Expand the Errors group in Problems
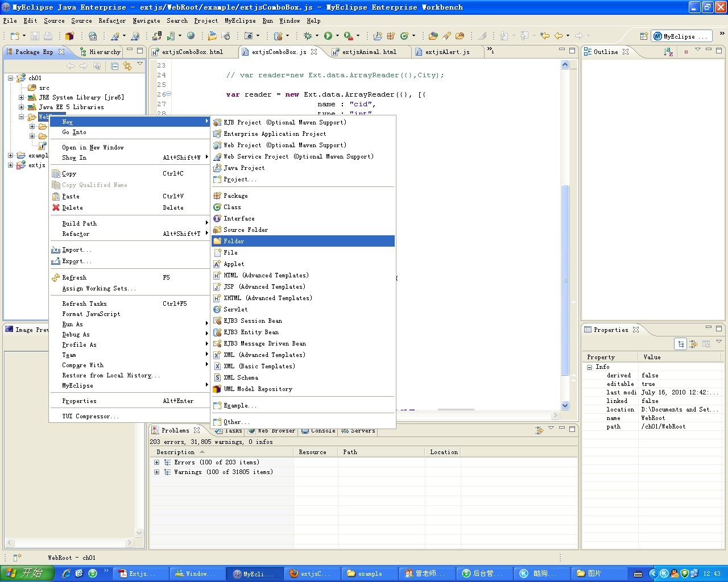 [157, 462]
